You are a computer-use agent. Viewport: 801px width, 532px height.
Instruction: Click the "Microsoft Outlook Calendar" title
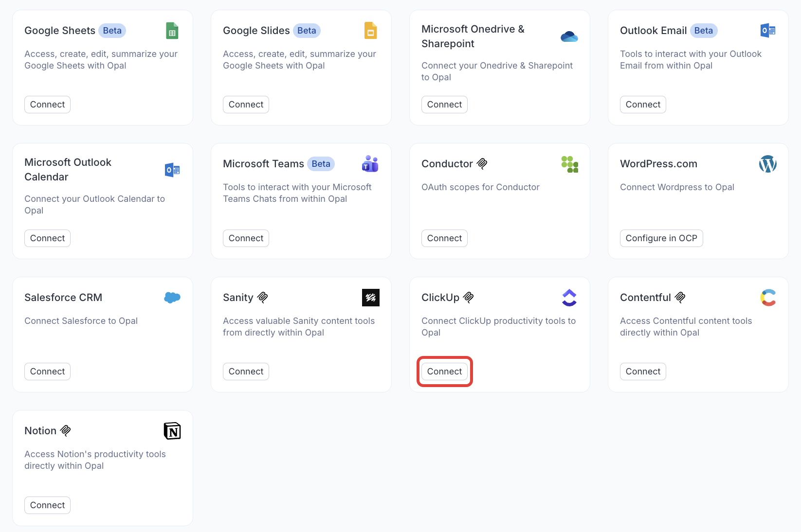pos(68,170)
